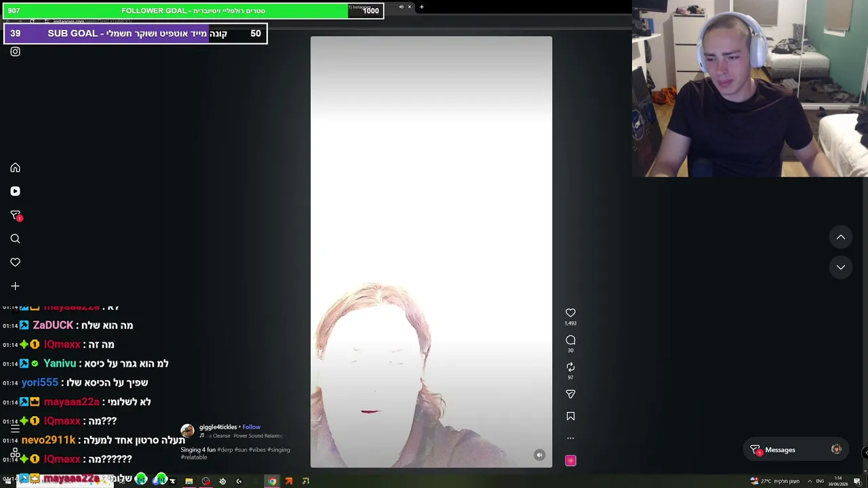
Task: Follow the giggle4tickles account
Action: click(251, 427)
